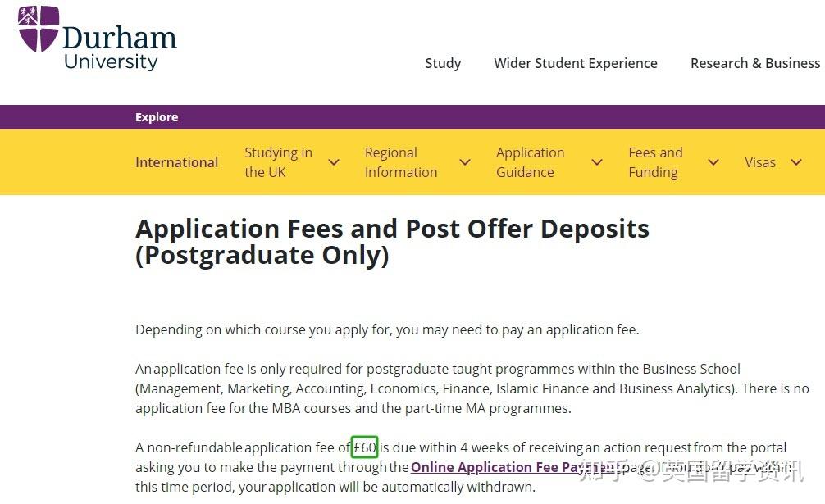The image size is (825, 504).
Task: Select the International navigation item
Action: coord(176,162)
